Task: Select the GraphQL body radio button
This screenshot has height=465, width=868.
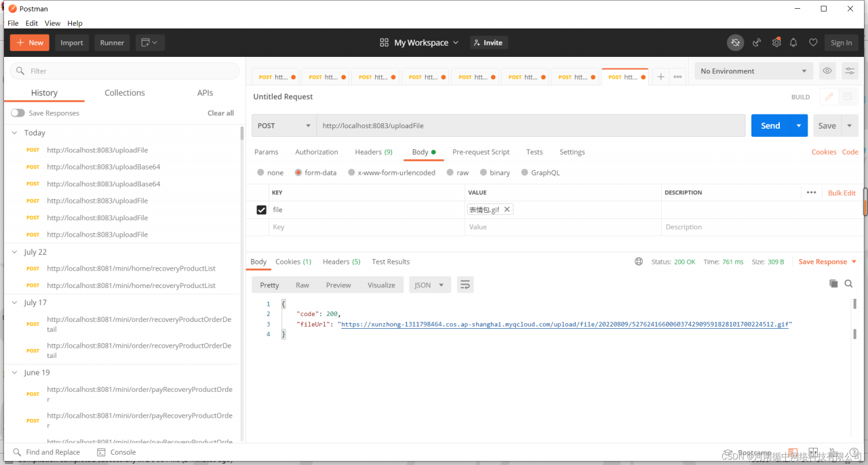Action: pos(524,172)
